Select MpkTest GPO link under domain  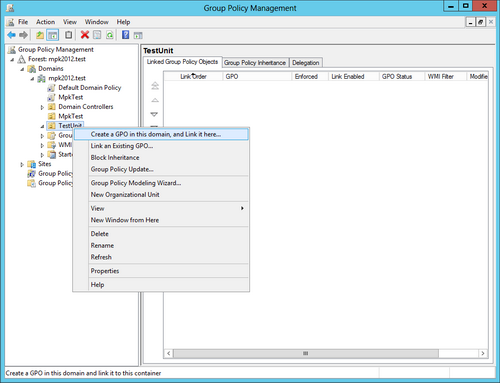(71, 97)
